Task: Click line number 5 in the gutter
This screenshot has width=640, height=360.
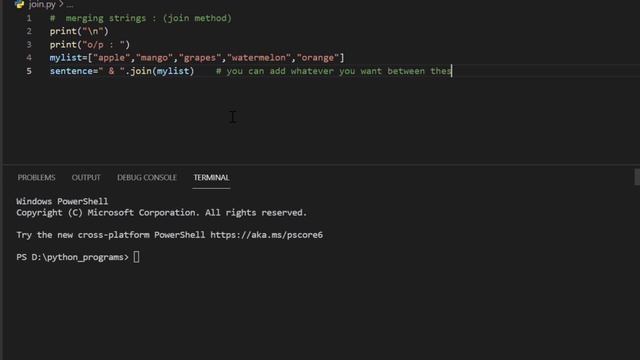Action: click(29, 71)
